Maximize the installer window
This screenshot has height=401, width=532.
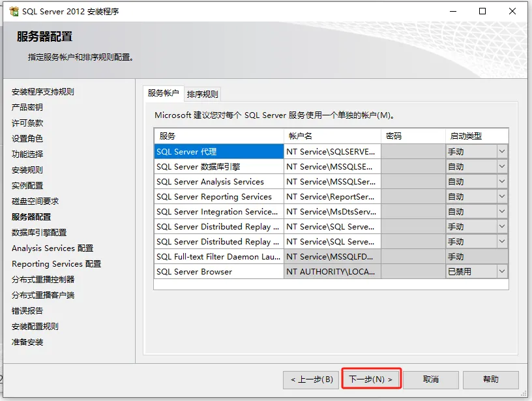482,11
